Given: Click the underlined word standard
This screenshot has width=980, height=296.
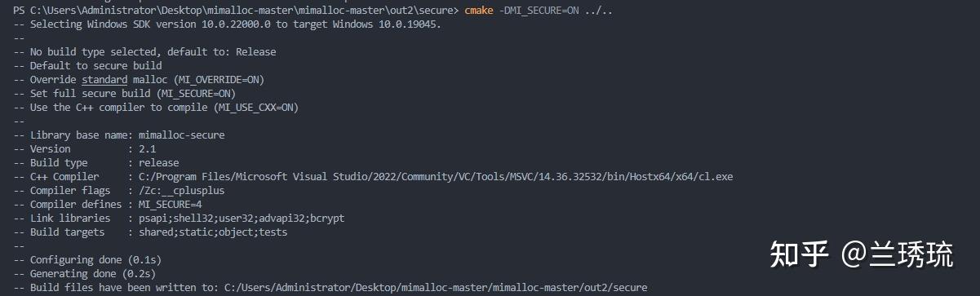Looking at the screenshot, I should (x=104, y=79).
